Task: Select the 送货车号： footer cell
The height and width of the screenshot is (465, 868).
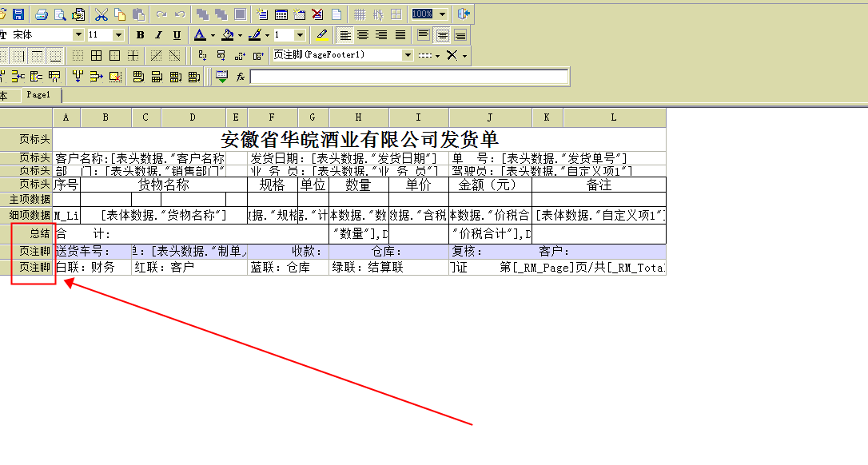Action: click(x=93, y=252)
